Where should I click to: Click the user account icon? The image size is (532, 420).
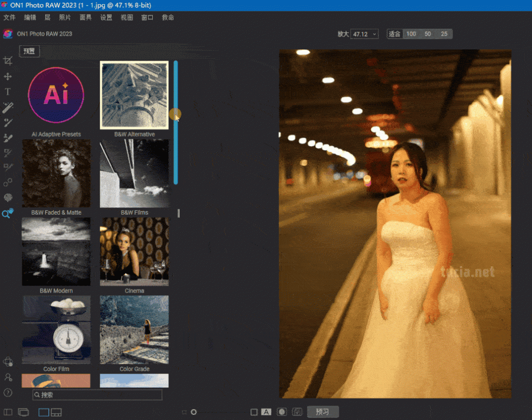(8, 377)
